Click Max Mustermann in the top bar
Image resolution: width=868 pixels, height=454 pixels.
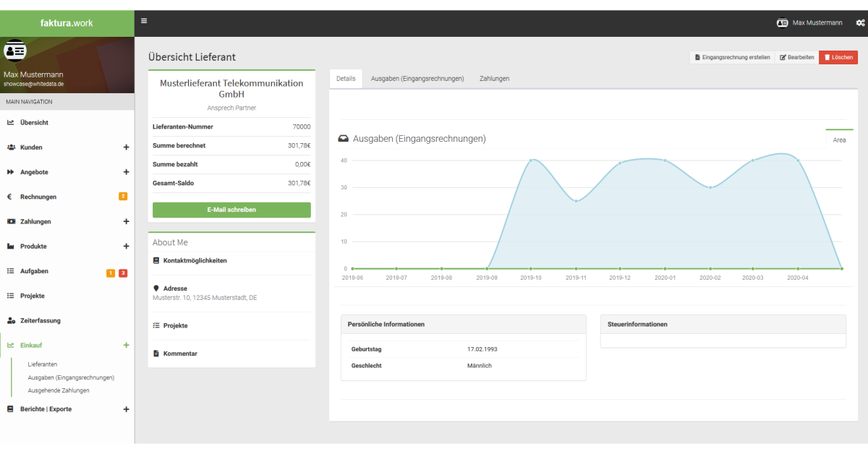pos(817,23)
